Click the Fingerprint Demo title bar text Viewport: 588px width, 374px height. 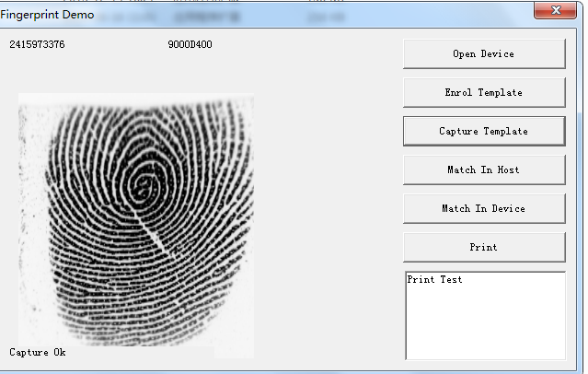[47, 15]
